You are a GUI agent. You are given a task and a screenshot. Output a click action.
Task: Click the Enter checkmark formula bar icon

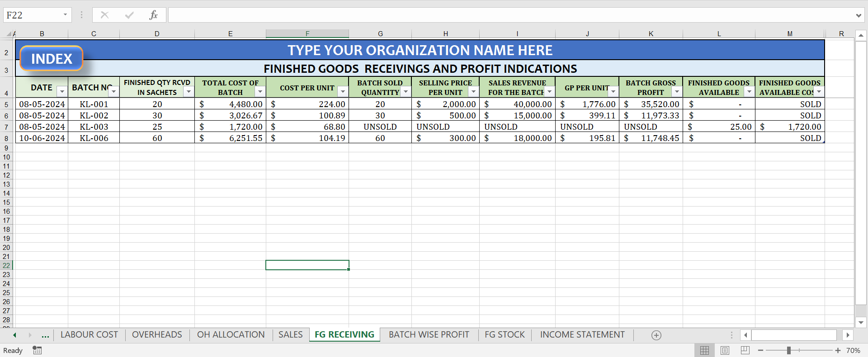129,15
